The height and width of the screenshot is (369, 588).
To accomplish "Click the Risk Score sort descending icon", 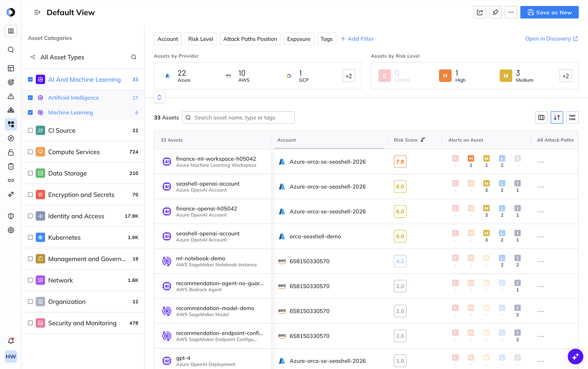I will pos(423,140).
